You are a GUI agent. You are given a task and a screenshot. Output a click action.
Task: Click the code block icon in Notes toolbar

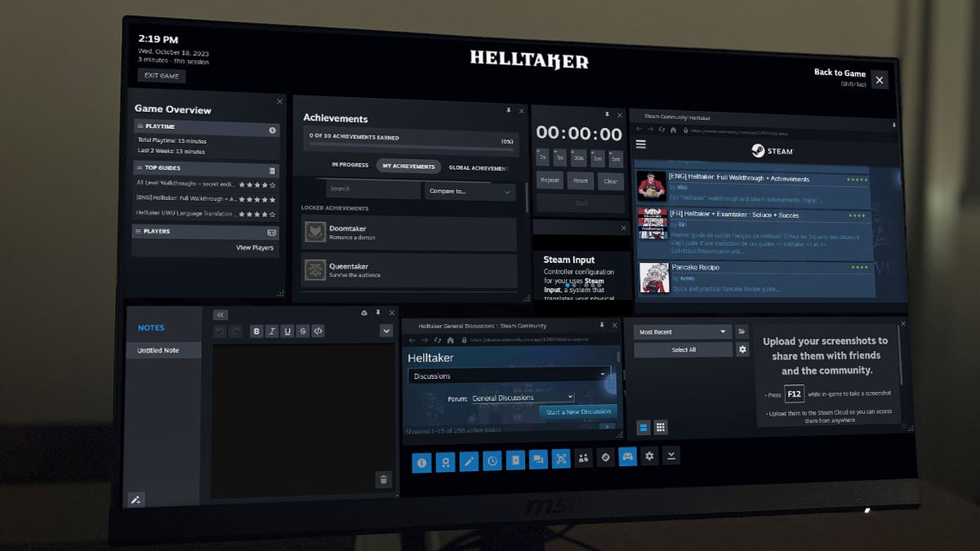318,331
